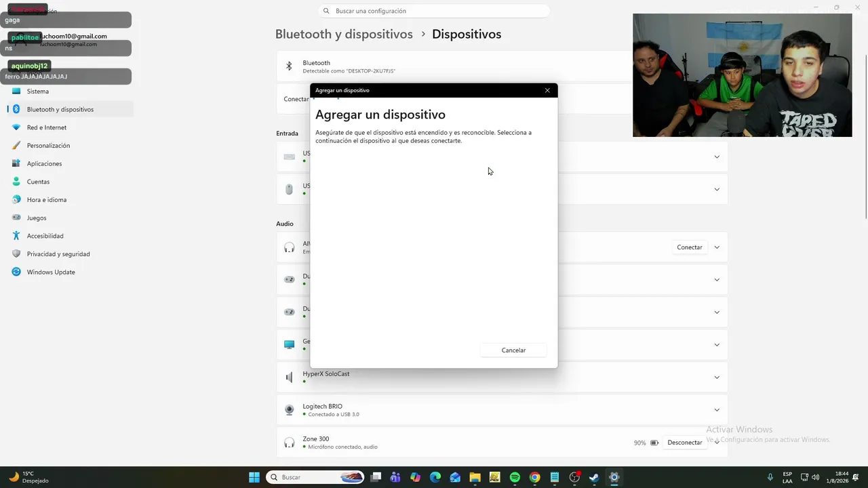The width and height of the screenshot is (868, 488).
Task: Open the notification bell in the system tray
Action: (x=856, y=477)
